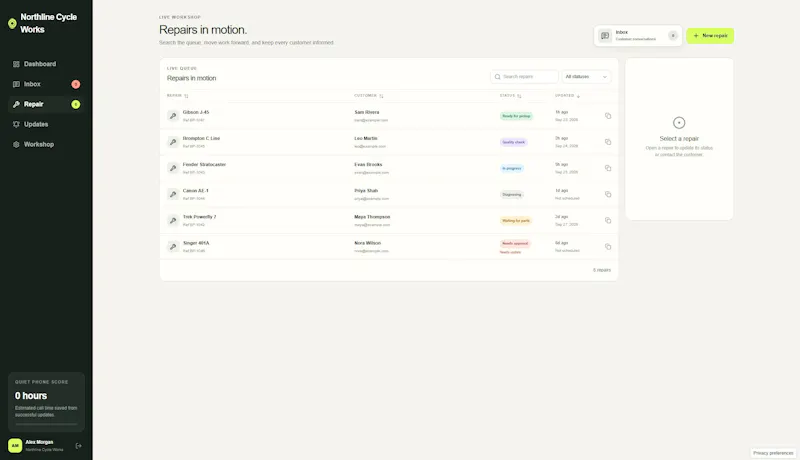Click the wrench icon for Gibson J-45

tap(173, 116)
